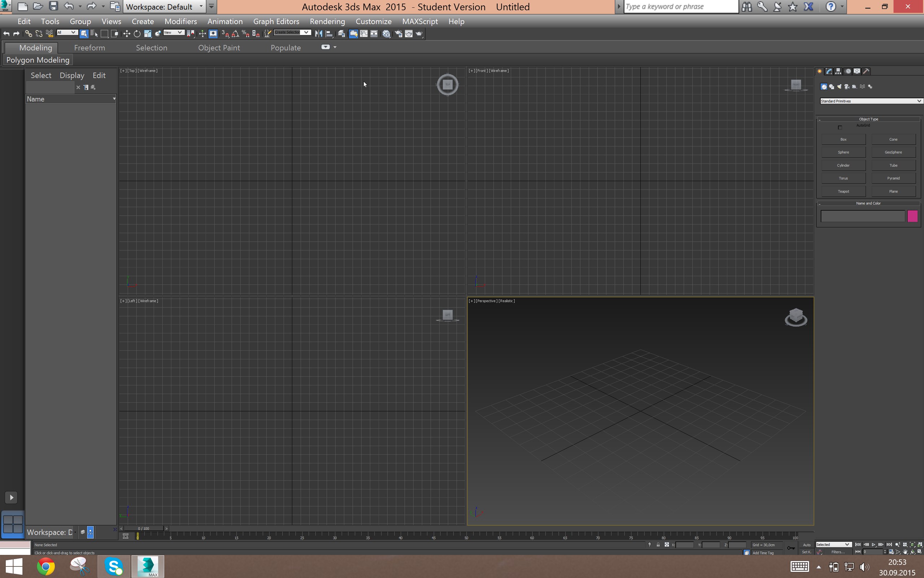Collapse the Object Type rollout

(x=868, y=119)
